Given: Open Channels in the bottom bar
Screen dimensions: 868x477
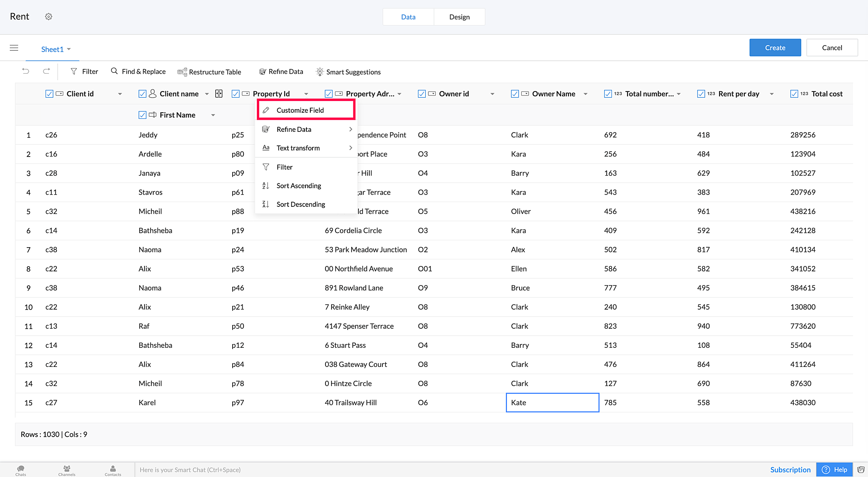Looking at the screenshot, I should click(x=67, y=470).
